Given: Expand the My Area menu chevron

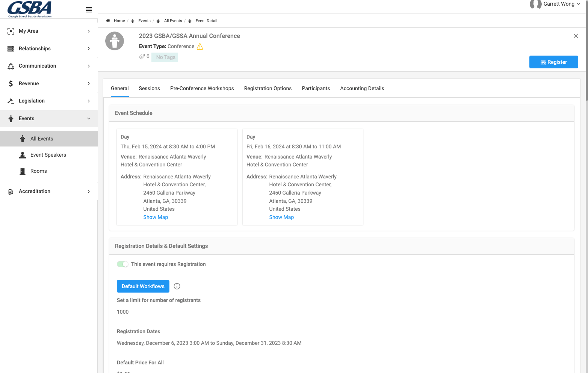Looking at the screenshot, I should coord(89,31).
